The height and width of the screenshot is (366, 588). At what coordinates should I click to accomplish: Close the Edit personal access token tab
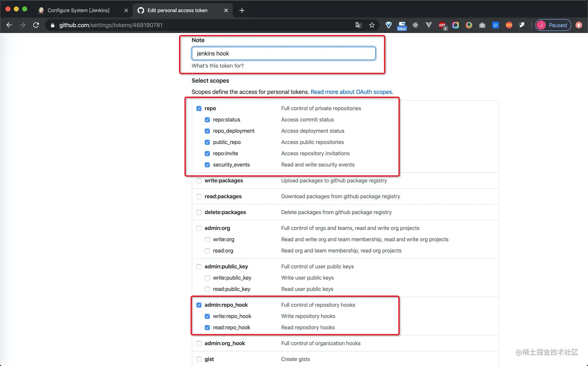click(226, 10)
